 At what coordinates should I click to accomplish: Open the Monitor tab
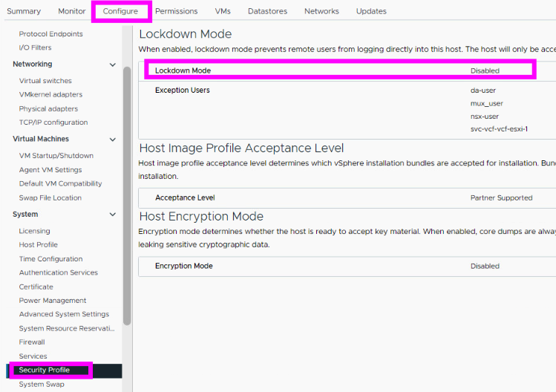[x=72, y=11]
